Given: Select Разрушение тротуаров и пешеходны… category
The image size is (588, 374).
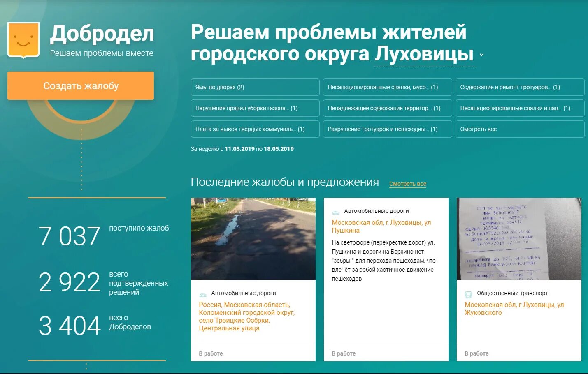Looking at the screenshot, I should [388, 129].
